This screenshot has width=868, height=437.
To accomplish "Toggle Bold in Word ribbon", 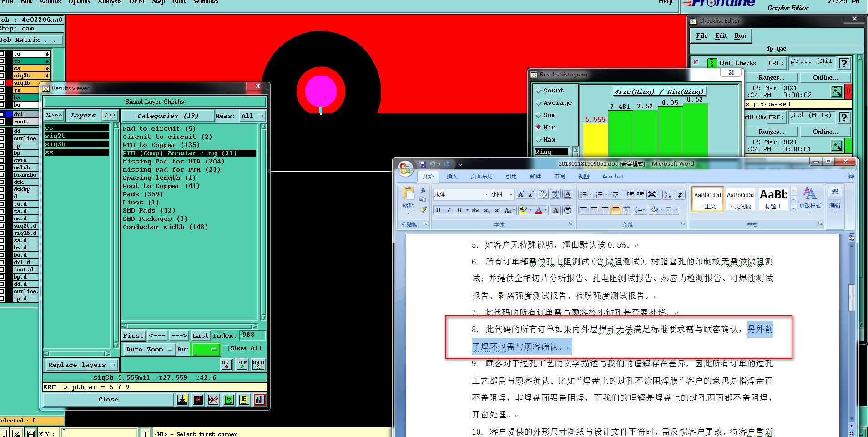I will pyautogui.click(x=438, y=210).
